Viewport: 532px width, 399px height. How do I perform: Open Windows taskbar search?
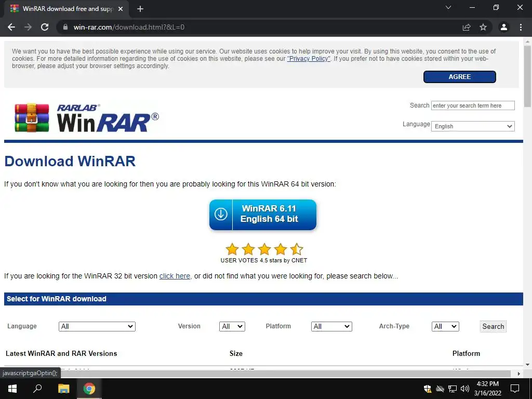[x=37, y=389]
